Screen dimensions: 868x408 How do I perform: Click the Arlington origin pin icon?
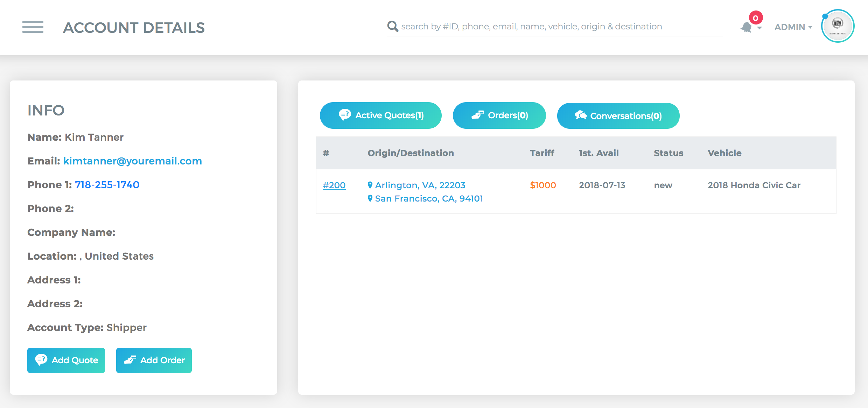point(370,185)
